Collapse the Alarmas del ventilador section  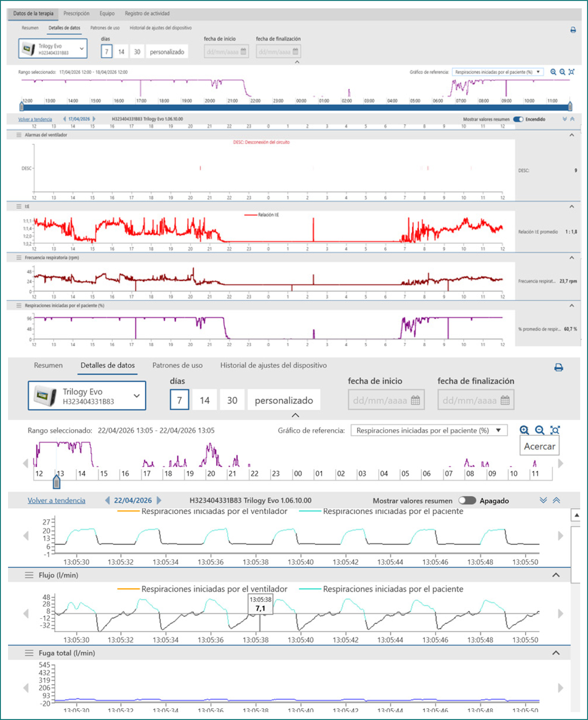point(571,135)
